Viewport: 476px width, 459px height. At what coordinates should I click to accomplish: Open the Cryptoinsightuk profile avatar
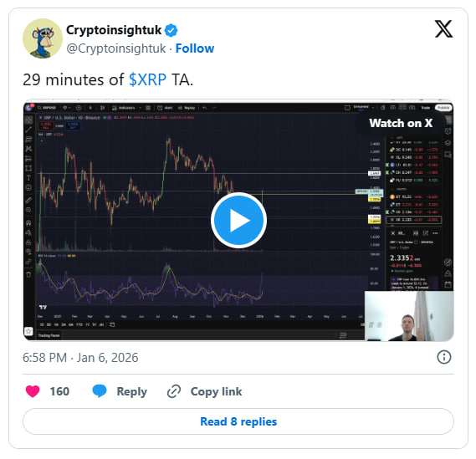43,38
